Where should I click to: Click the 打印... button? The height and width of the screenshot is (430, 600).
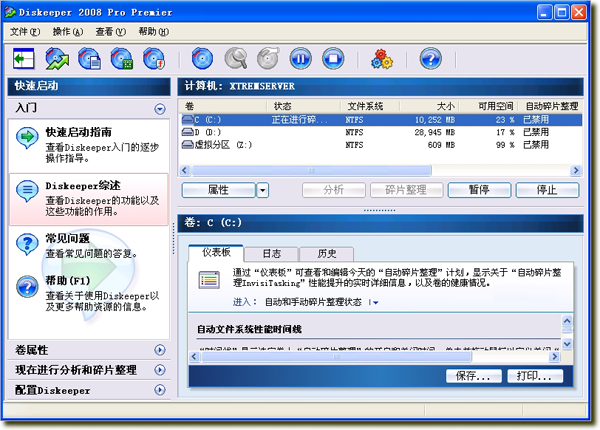pyautogui.click(x=535, y=376)
